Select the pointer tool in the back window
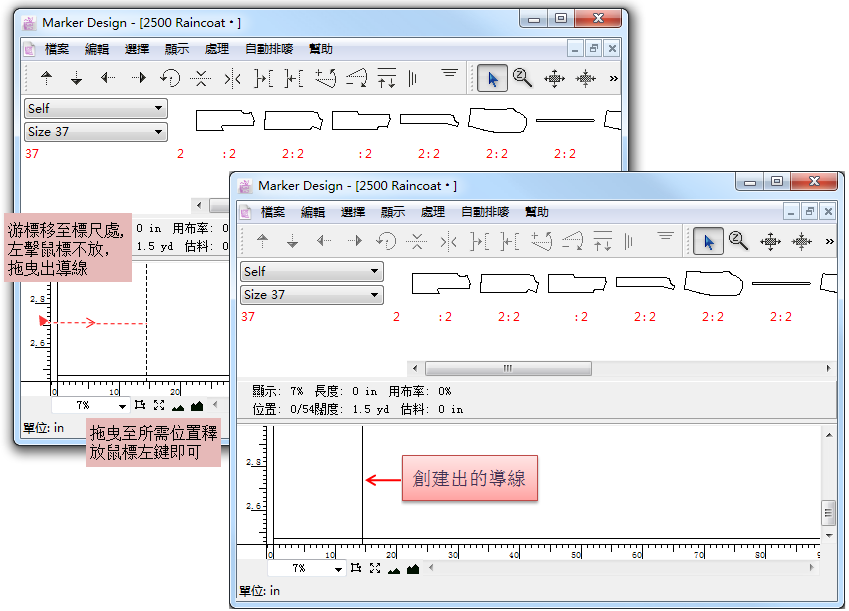Image resolution: width=849 pixels, height=611 pixels. tap(492, 78)
